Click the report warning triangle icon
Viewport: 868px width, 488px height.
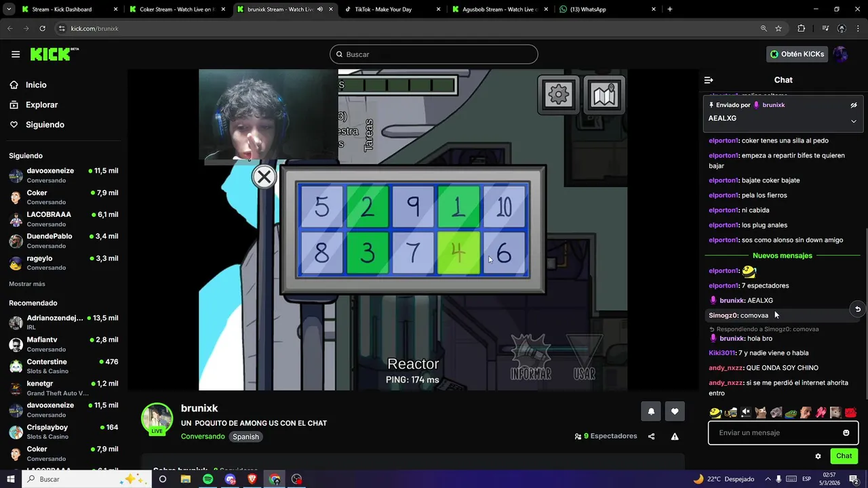click(x=675, y=436)
